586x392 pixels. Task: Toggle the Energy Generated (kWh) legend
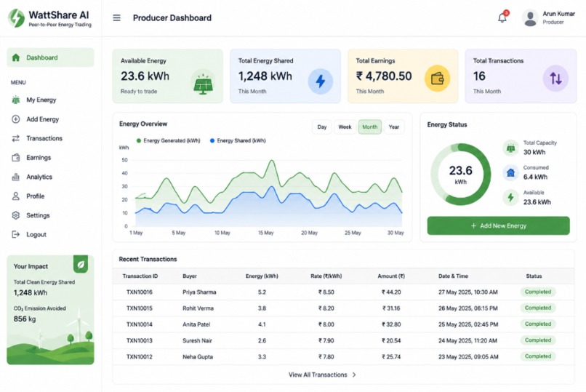coord(168,140)
